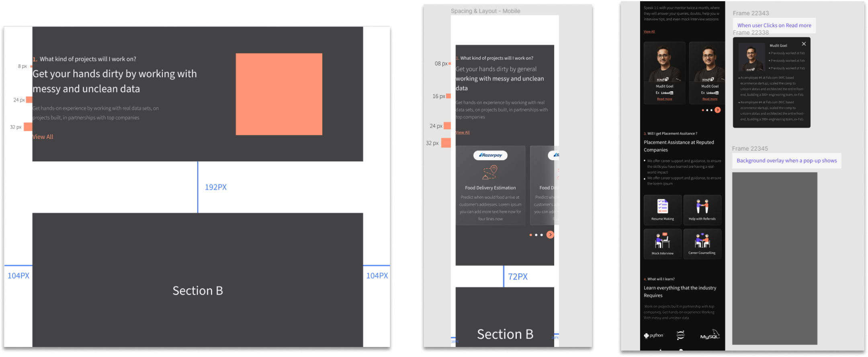
Task: Select 'Learn everything that the industry Requires' heading
Action: [680, 292]
